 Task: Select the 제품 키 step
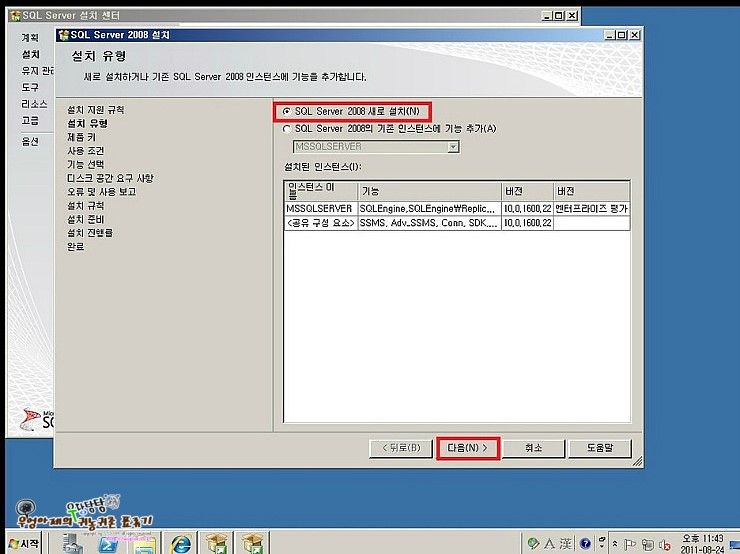(81, 137)
